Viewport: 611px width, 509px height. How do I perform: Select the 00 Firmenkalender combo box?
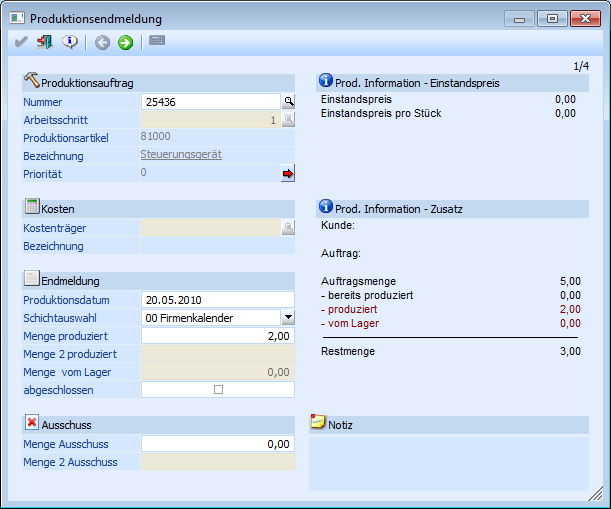pyautogui.click(x=210, y=318)
